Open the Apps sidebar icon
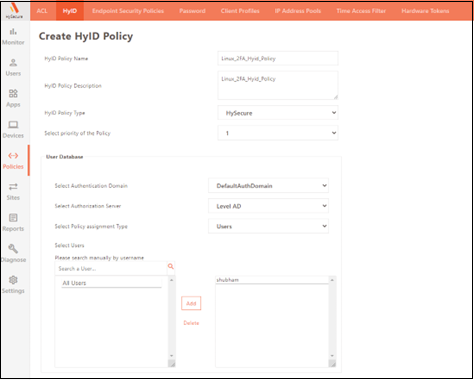 pos(13,93)
